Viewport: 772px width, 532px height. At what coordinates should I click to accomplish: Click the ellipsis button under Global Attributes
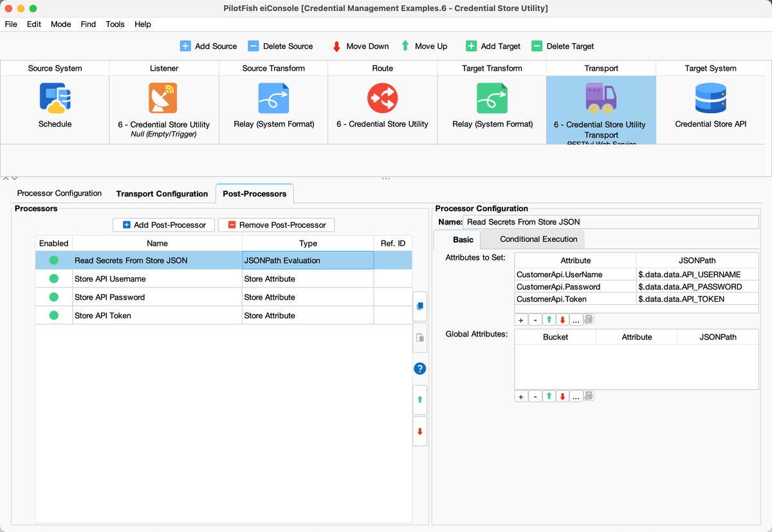coord(576,396)
